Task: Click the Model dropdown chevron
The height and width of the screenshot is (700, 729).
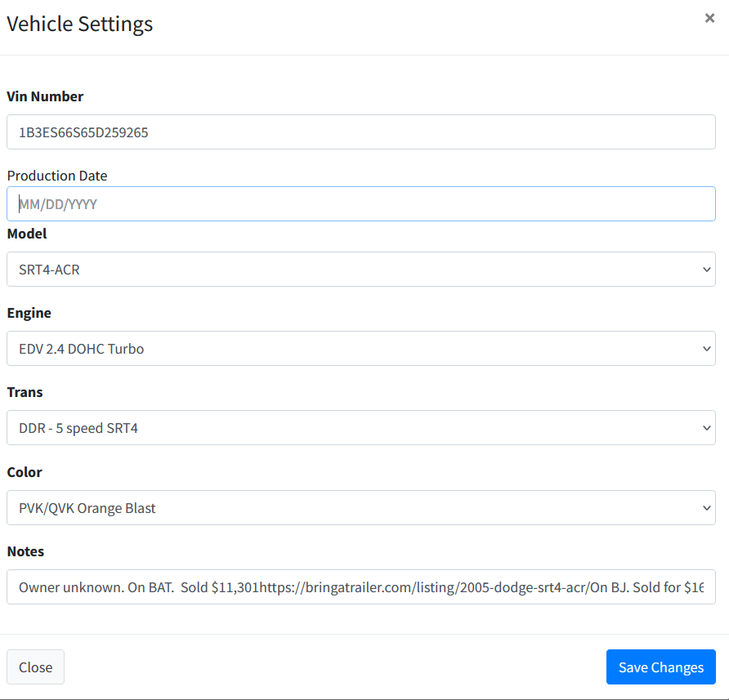Action: coord(706,269)
